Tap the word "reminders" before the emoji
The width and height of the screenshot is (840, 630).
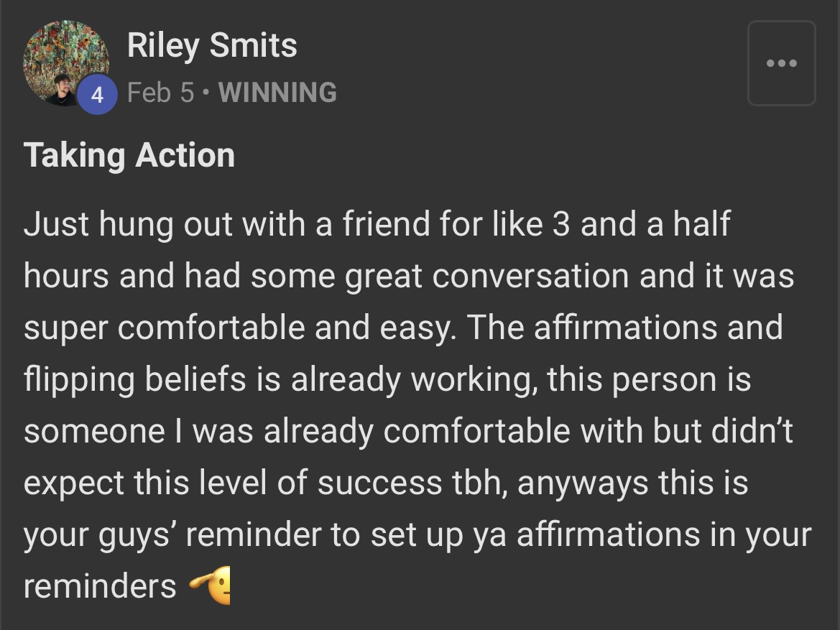(x=100, y=585)
